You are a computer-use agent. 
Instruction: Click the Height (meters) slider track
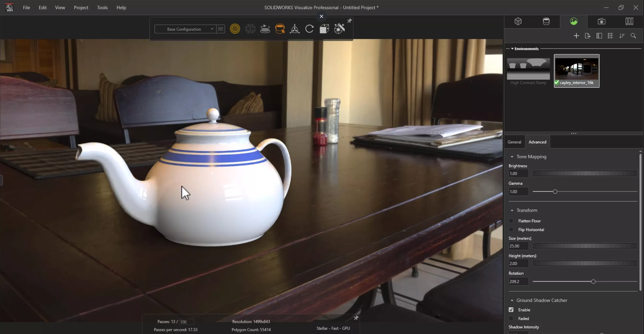[x=585, y=263]
